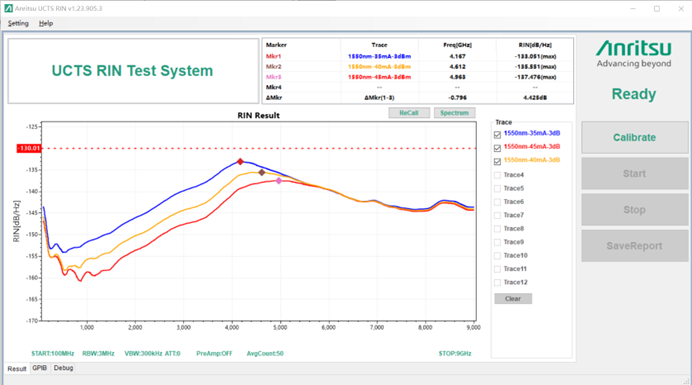
Task: Click the Calibrate button
Action: coord(634,137)
